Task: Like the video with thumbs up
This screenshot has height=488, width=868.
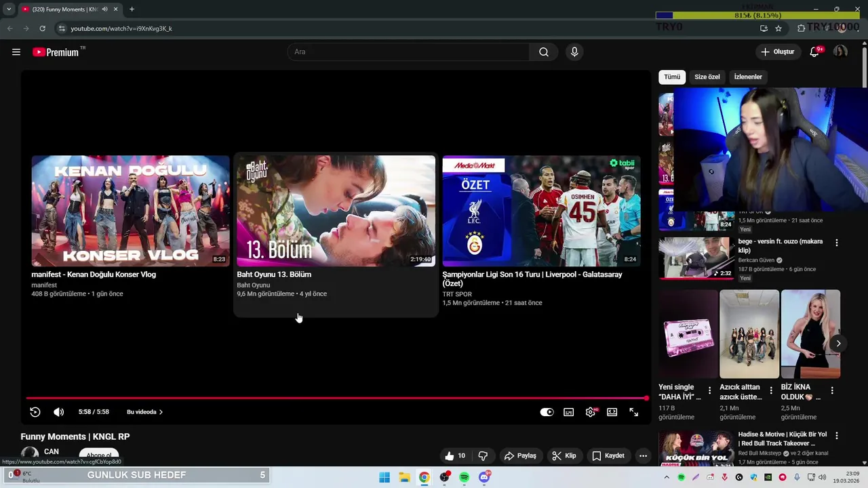Action: tap(455, 456)
